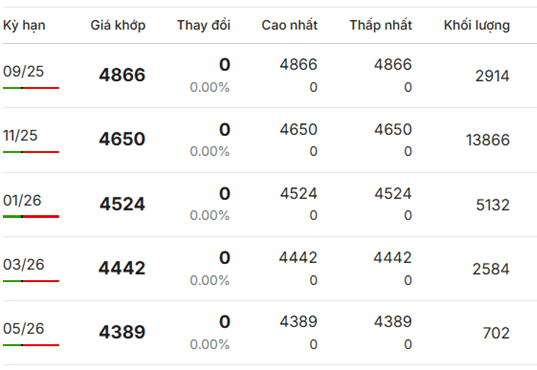The height and width of the screenshot is (370, 537).
Task: Select the matched price 4389
Action: tap(122, 332)
